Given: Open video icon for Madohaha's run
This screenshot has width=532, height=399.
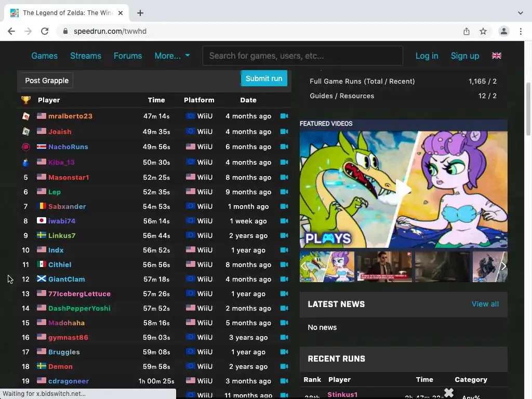Looking at the screenshot, I should 284,323.
